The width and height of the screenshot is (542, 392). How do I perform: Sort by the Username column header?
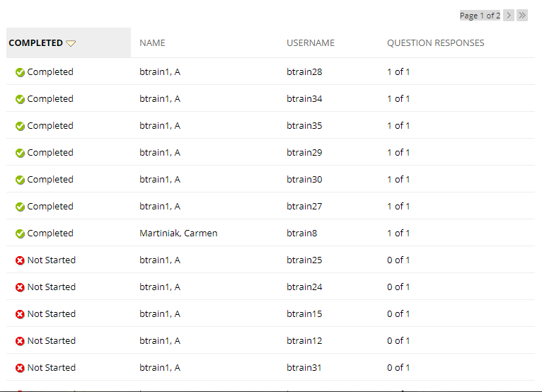click(311, 43)
